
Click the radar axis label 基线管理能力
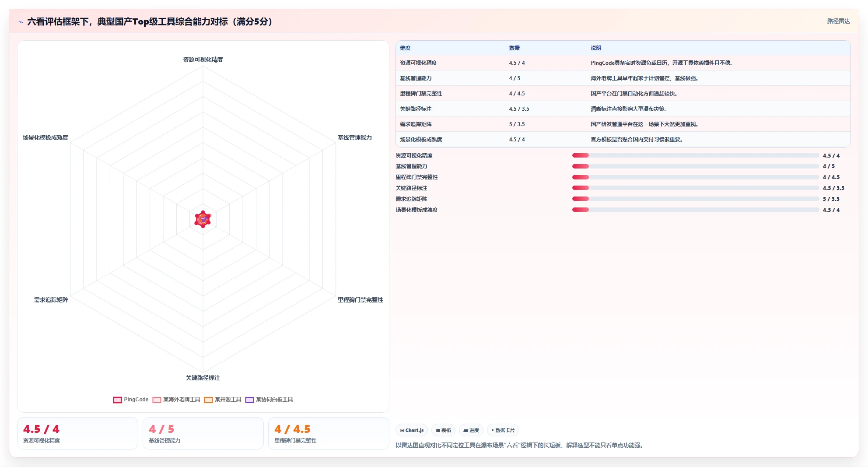tap(355, 137)
